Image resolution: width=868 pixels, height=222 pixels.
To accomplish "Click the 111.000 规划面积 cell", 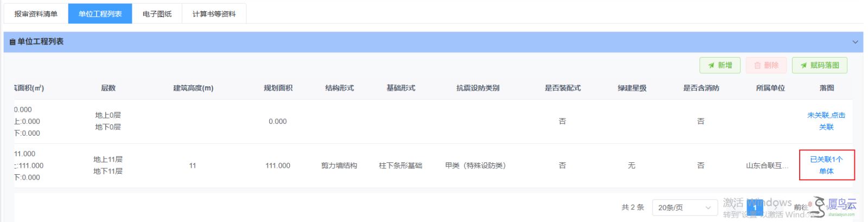I will (x=278, y=166).
